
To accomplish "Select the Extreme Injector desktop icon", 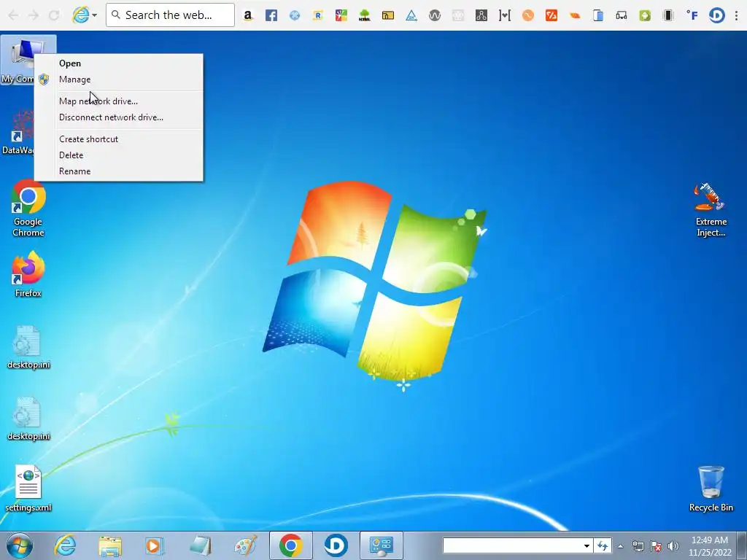I will click(x=711, y=209).
